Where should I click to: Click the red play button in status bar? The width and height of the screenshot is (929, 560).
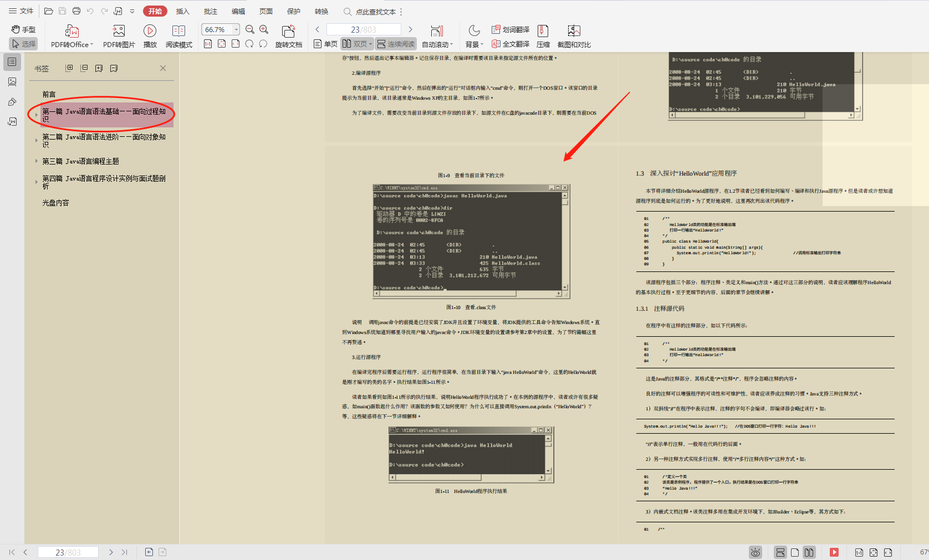click(x=834, y=552)
